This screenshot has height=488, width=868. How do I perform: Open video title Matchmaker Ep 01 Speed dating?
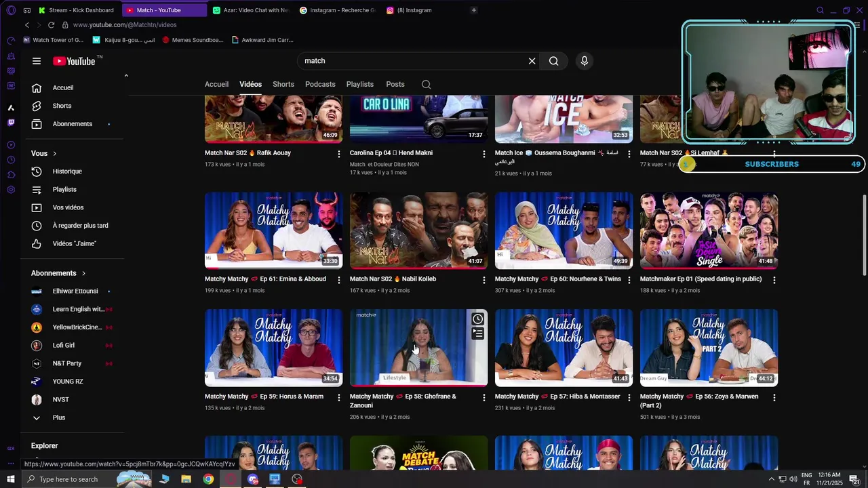click(701, 279)
